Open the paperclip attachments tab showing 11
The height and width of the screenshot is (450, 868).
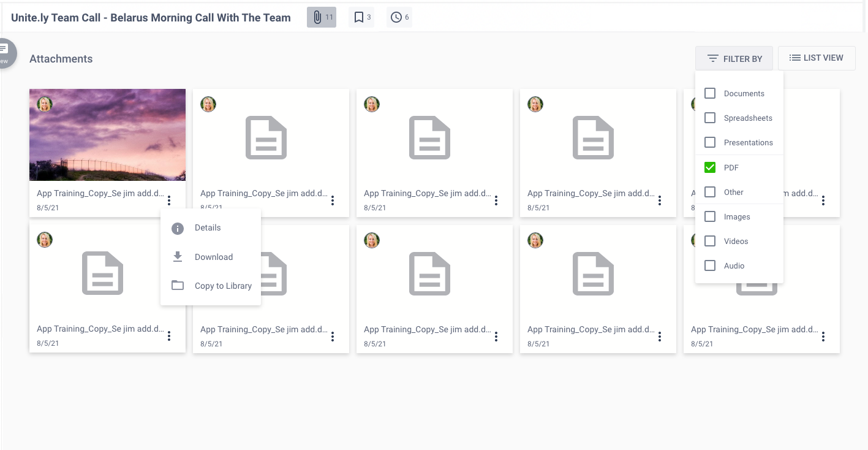tap(322, 17)
